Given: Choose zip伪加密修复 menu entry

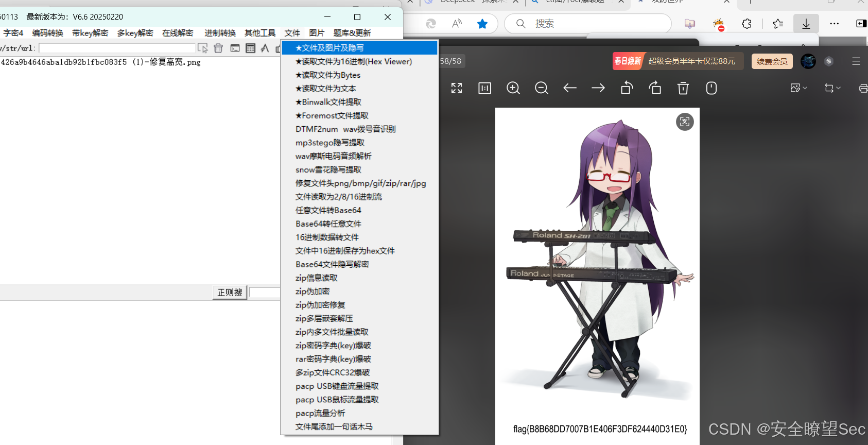Looking at the screenshot, I should pos(359,305).
